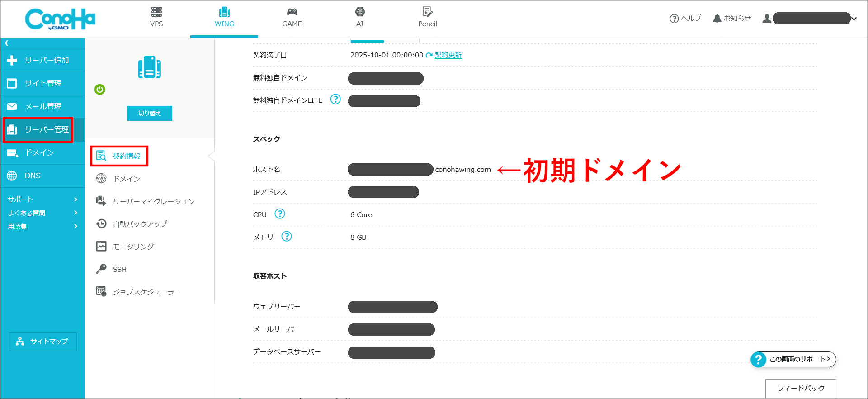Click the フィードバック button
This screenshot has width=868, height=399.
800,388
